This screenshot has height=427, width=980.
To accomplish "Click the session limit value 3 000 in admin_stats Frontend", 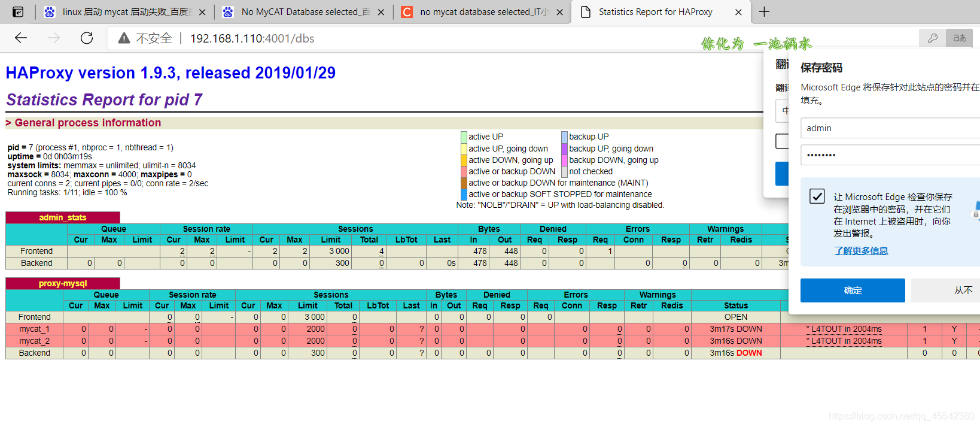I will pos(339,251).
